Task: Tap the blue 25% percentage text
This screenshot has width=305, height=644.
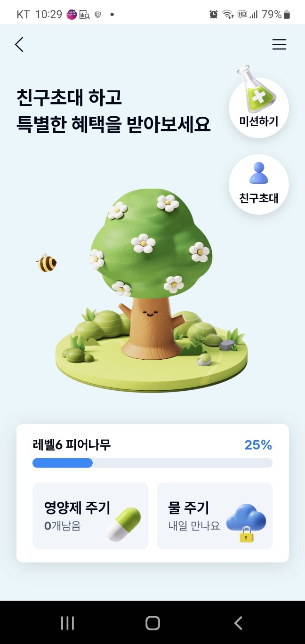Action: click(x=257, y=445)
